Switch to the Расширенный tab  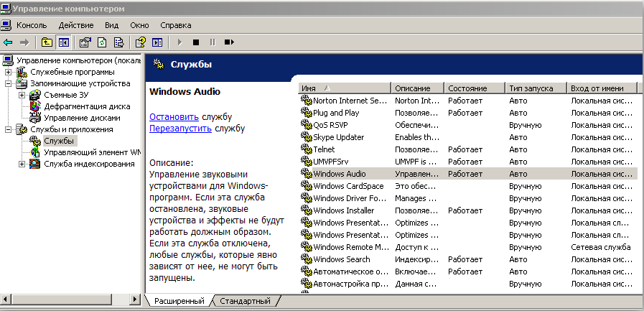click(179, 301)
